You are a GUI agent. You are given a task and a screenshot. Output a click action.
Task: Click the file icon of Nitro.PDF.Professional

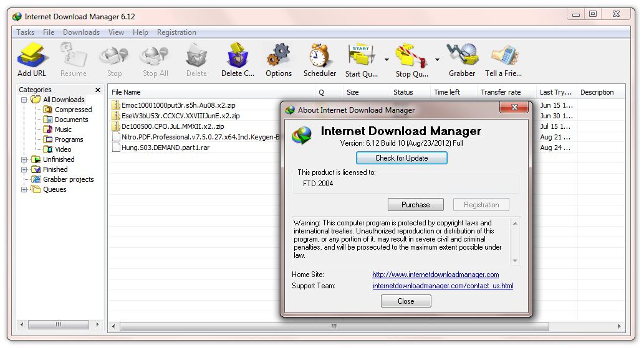pyautogui.click(x=116, y=137)
